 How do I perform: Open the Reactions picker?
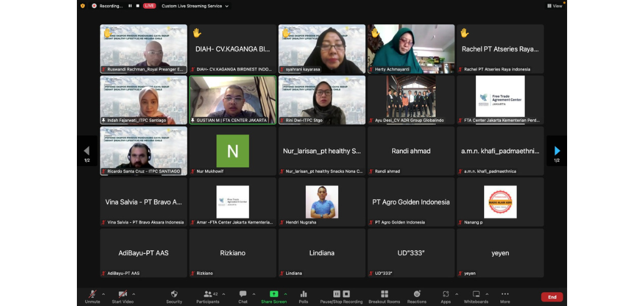point(416,295)
